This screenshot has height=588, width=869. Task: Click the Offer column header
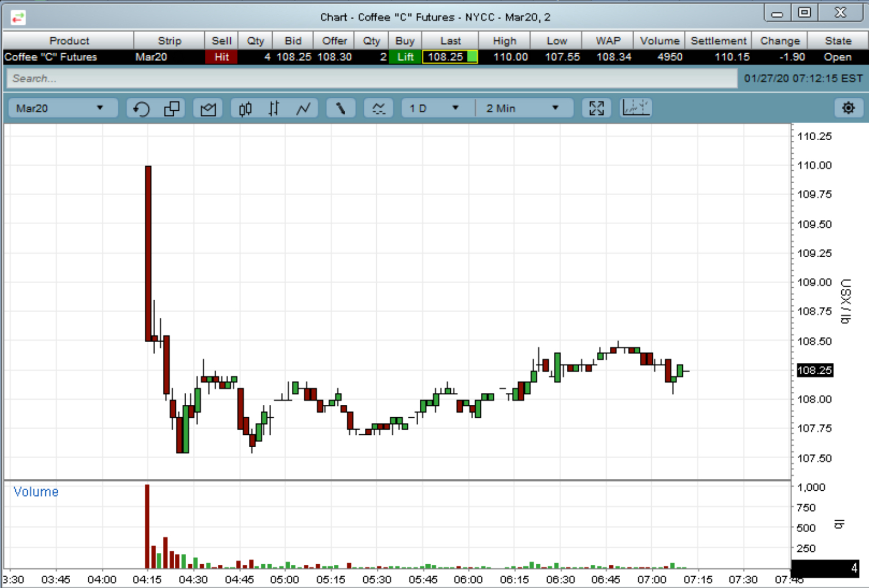tap(334, 41)
